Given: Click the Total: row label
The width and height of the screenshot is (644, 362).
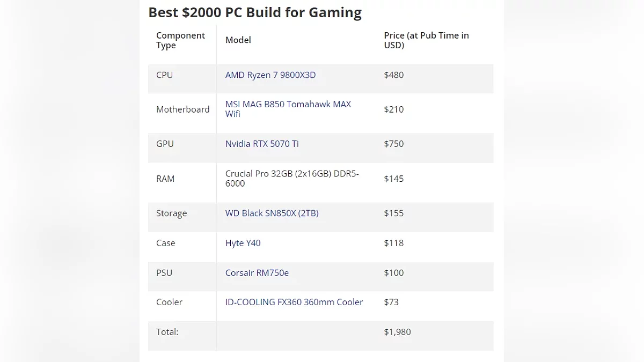Looking at the screenshot, I should tap(167, 332).
